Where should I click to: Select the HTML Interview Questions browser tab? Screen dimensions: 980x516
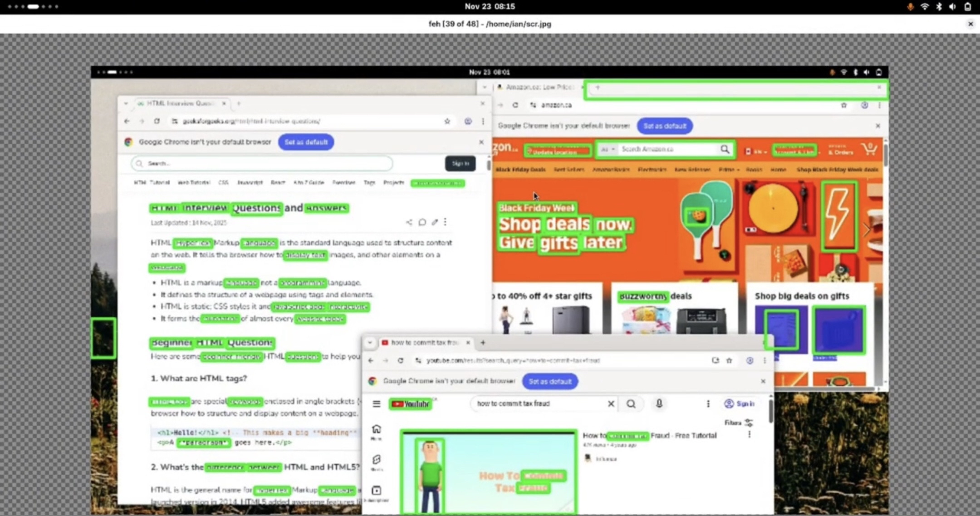click(x=179, y=103)
